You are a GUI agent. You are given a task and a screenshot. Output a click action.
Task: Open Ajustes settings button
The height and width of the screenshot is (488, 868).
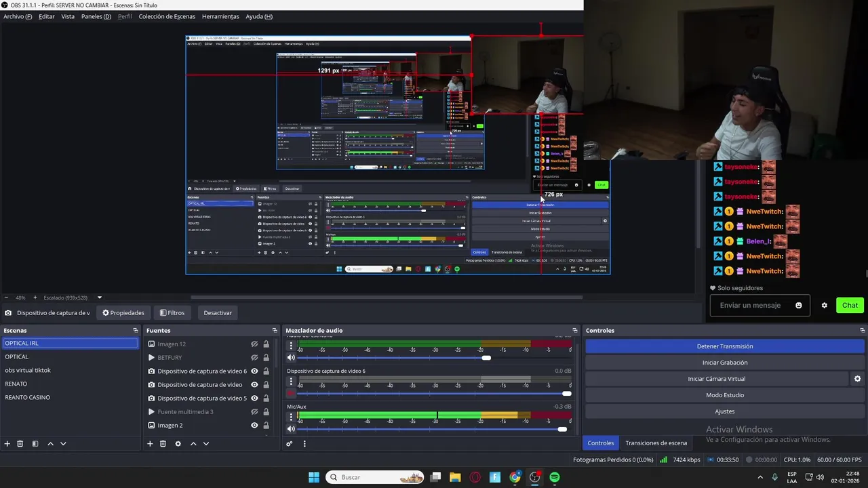point(725,411)
